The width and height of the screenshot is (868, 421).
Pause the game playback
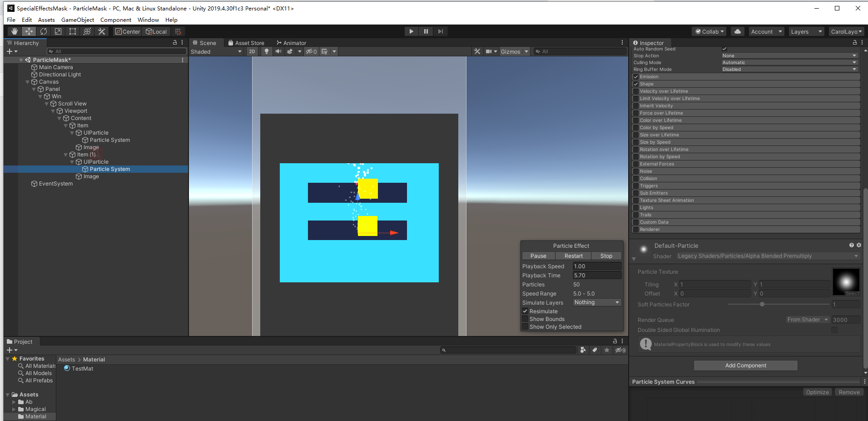click(x=426, y=31)
